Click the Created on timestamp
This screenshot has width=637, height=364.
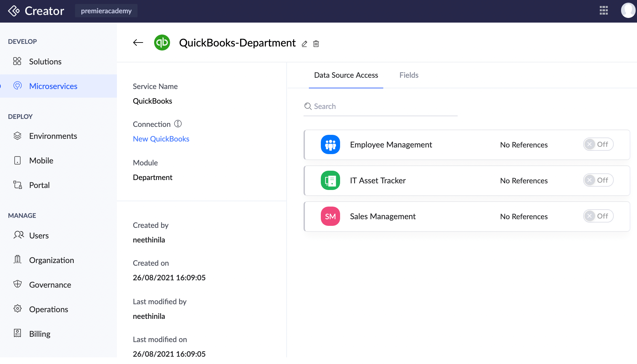(169, 278)
